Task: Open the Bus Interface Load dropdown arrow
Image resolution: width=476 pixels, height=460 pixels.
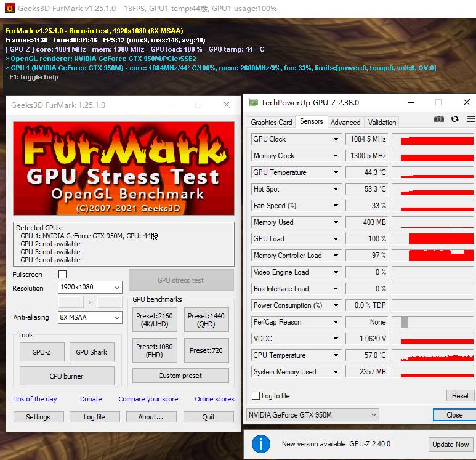Action: pyautogui.click(x=336, y=289)
